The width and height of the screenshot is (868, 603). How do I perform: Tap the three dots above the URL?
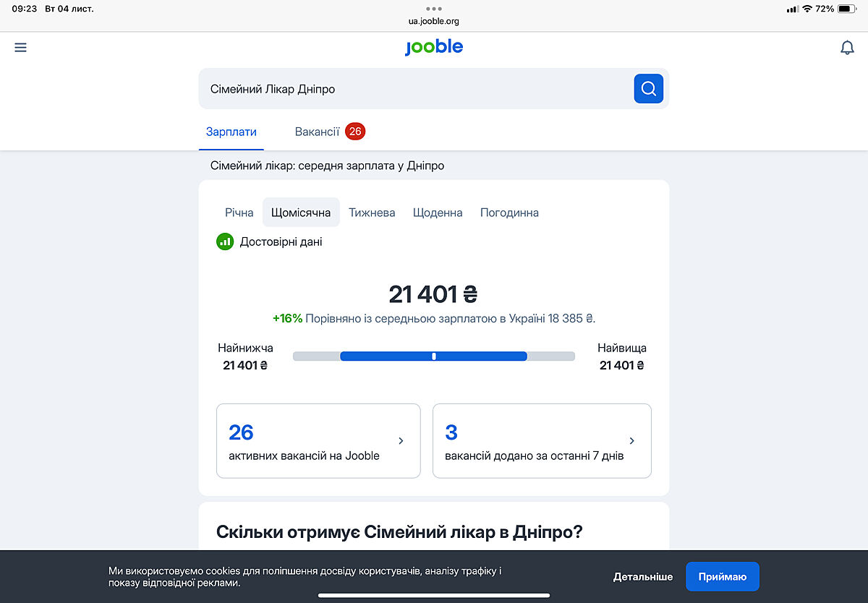[433, 9]
